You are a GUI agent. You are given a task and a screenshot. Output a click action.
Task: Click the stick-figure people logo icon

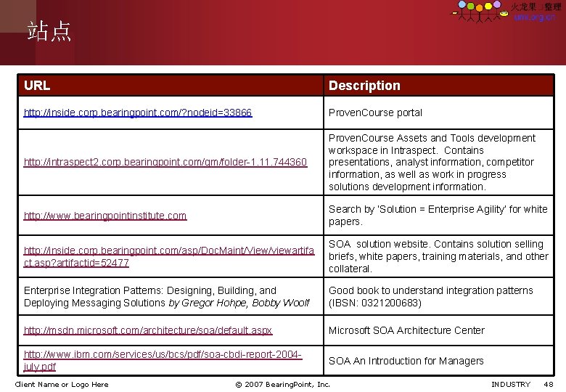pos(480,12)
